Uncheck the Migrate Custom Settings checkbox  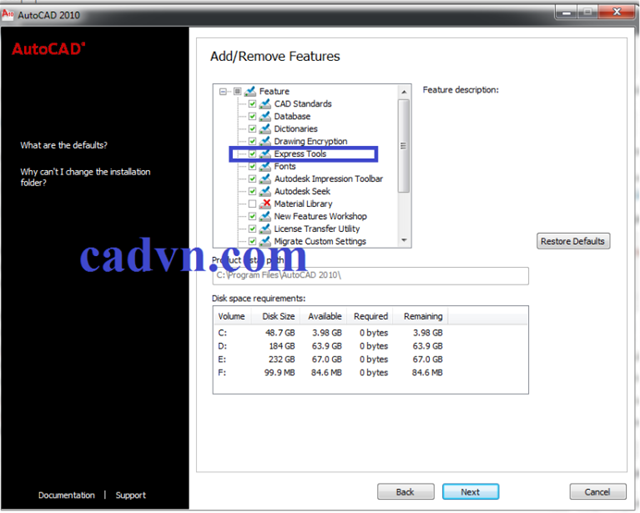tap(252, 241)
